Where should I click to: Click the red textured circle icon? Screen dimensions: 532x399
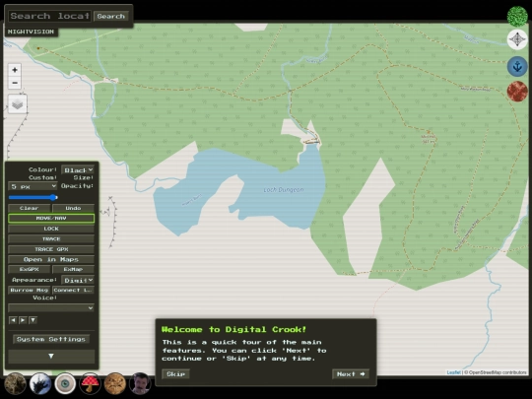pos(517,92)
